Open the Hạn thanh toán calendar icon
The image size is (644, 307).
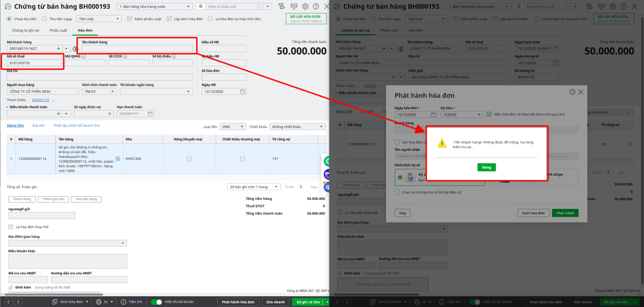tap(150, 114)
